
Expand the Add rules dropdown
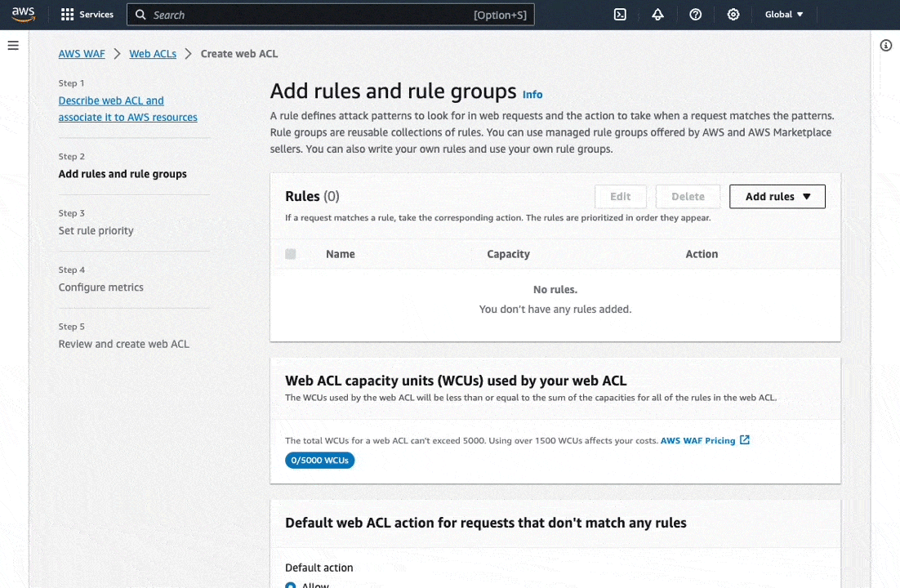pos(777,196)
